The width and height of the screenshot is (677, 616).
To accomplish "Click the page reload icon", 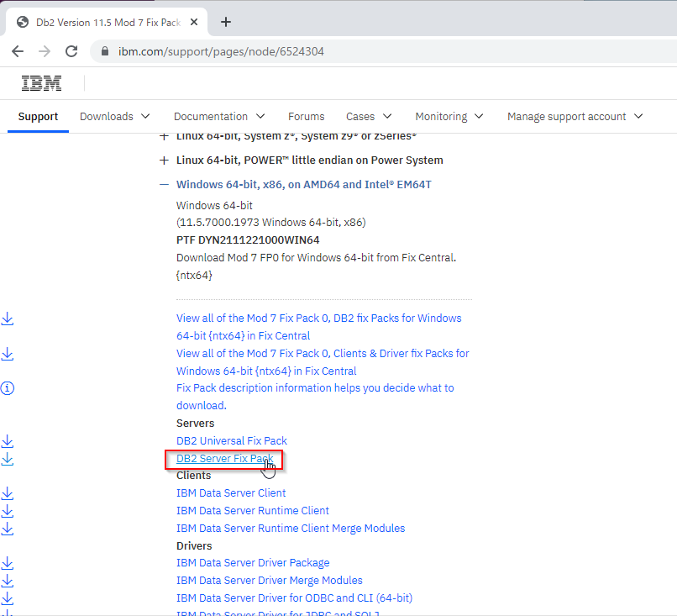I will [x=71, y=51].
